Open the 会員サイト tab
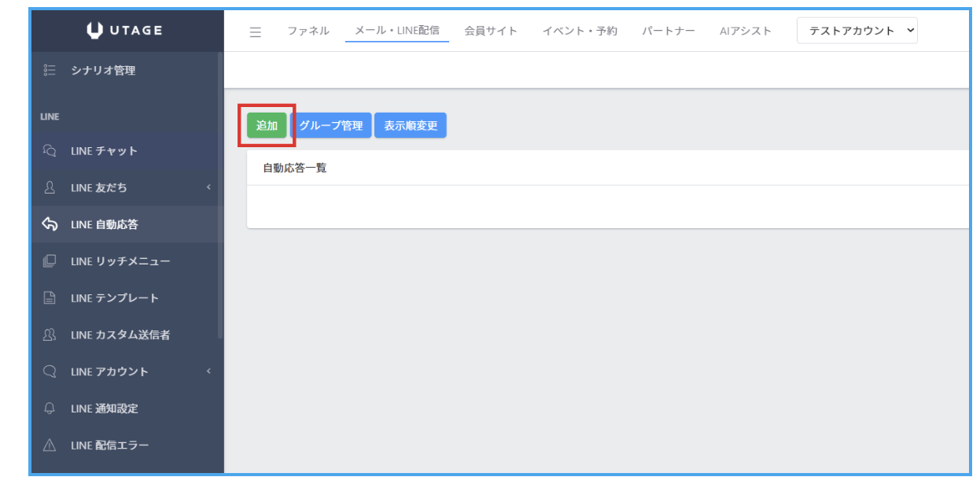Viewport: 980px width, 488px height. (x=491, y=31)
